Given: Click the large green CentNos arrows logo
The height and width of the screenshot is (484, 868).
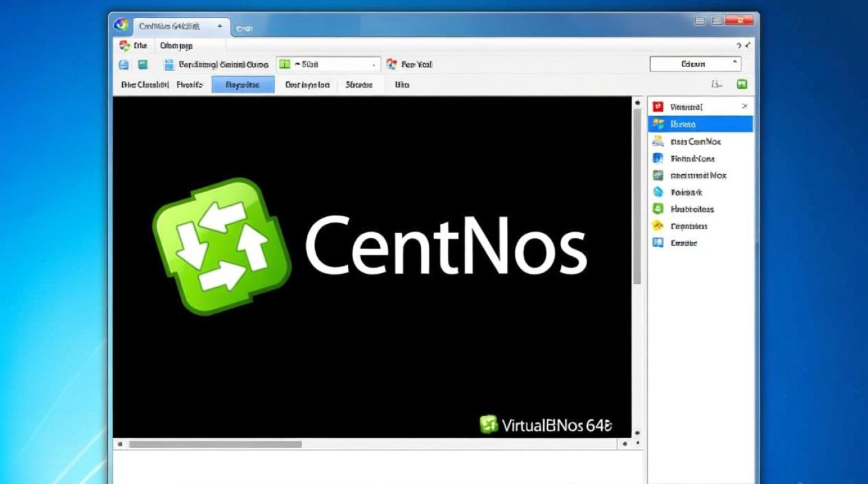Looking at the screenshot, I should coord(222,246).
